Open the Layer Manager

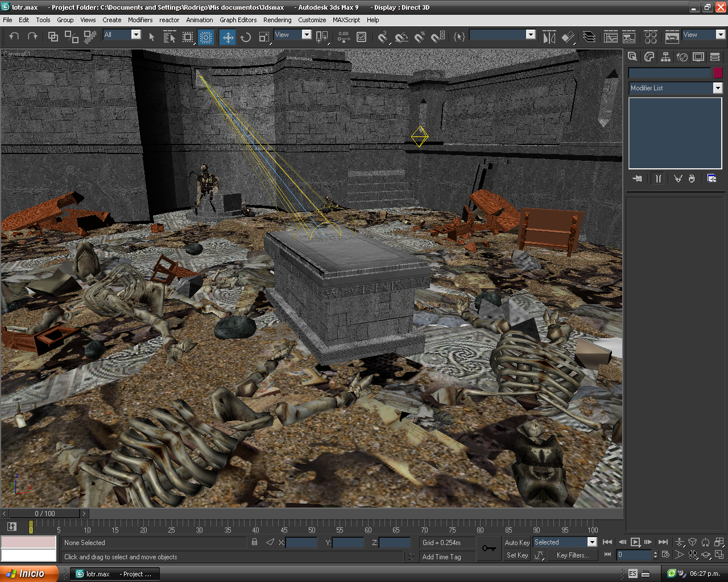[589, 37]
